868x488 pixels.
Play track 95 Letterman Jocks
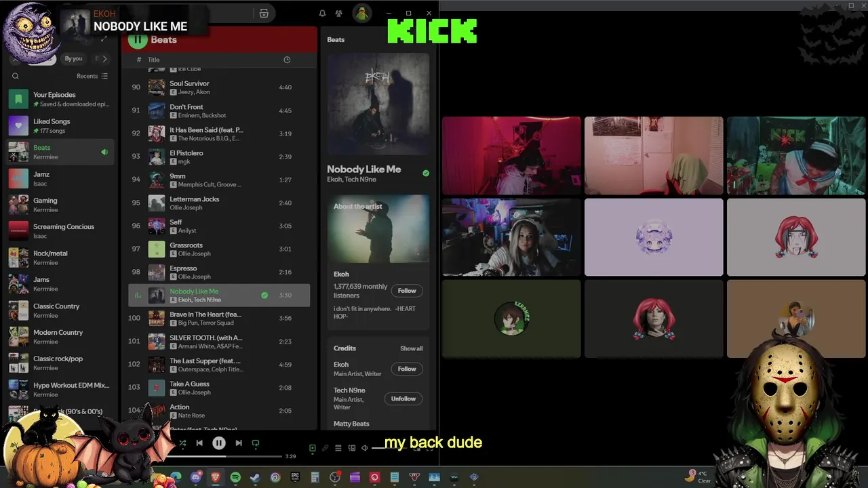[219, 203]
